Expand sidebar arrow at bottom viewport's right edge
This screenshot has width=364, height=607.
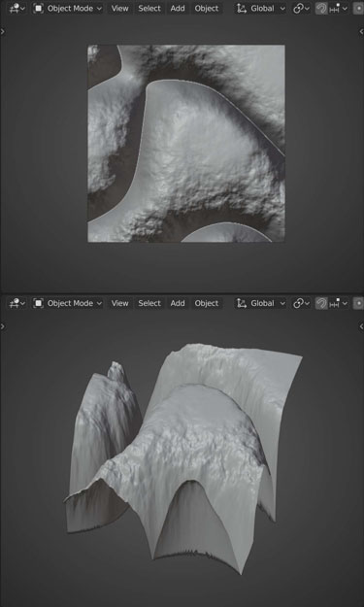362,326
